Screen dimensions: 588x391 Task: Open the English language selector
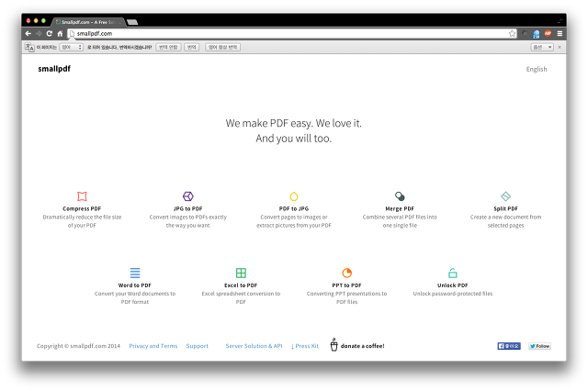coord(537,69)
